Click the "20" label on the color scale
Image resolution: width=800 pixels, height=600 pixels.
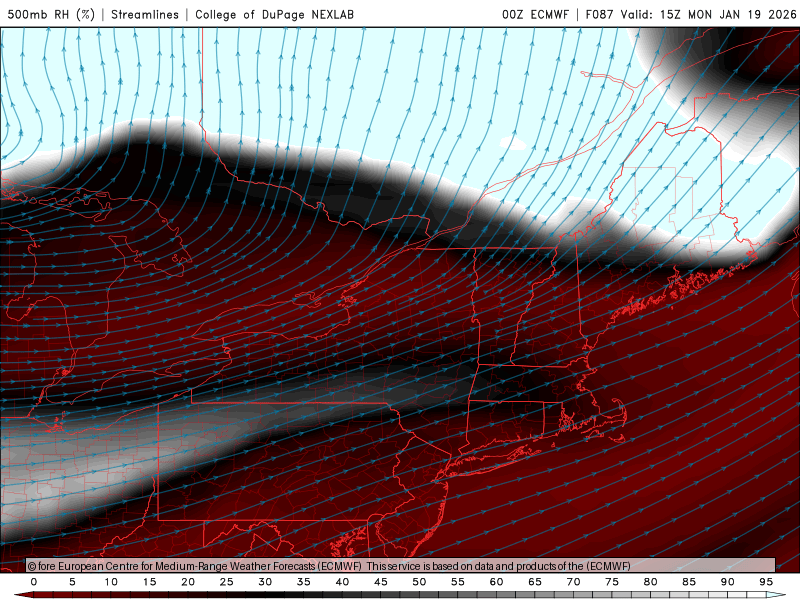(x=188, y=582)
